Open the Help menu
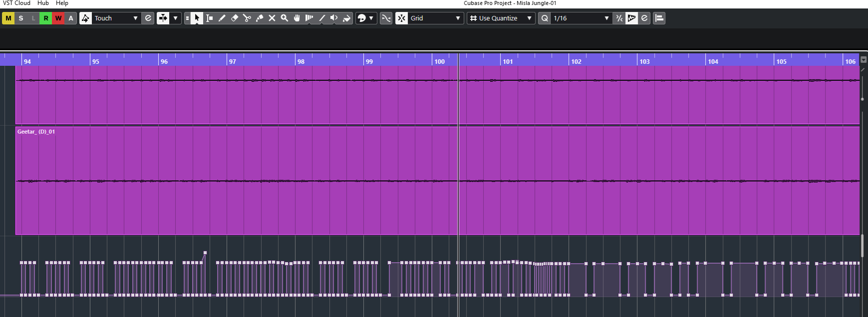This screenshot has height=317, width=868. (x=62, y=3)
